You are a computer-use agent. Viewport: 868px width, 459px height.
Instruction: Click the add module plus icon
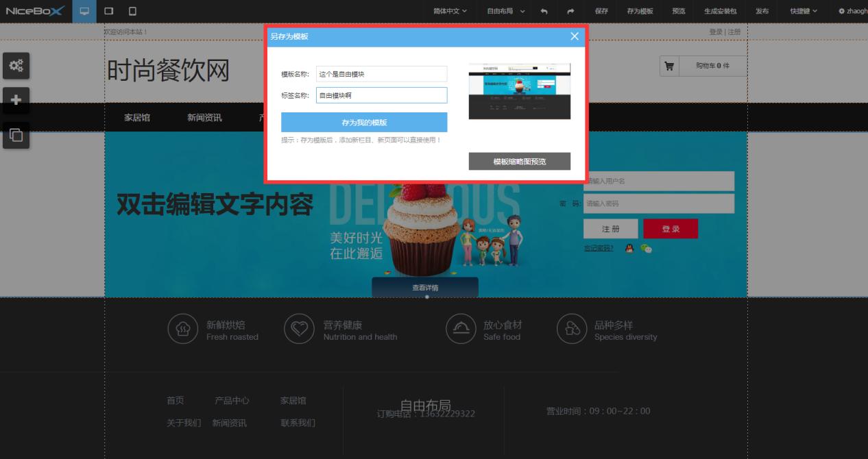click(16, 100)
